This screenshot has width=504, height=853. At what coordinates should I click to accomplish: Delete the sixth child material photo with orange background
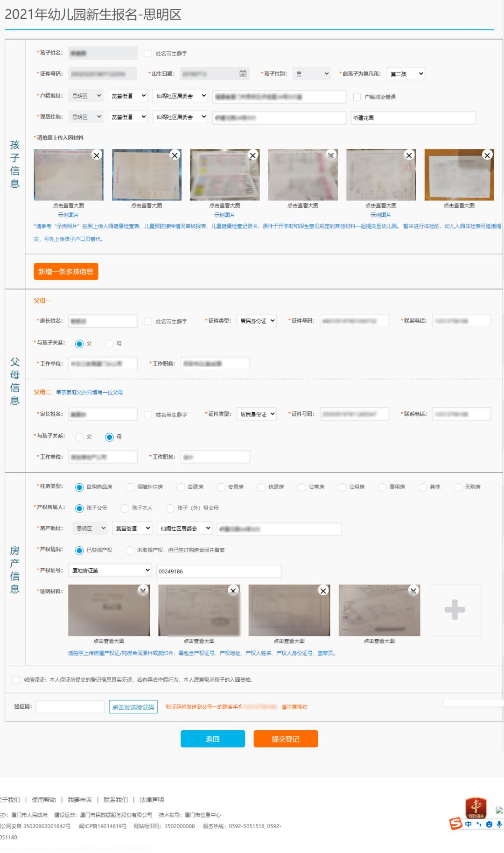tap(487, 155)
